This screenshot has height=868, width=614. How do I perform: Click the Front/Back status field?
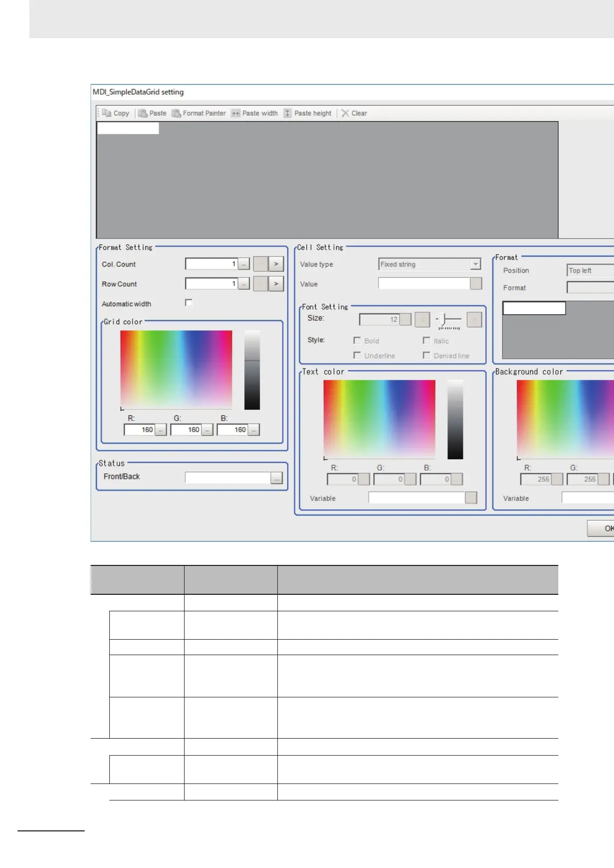pos(228,478)
